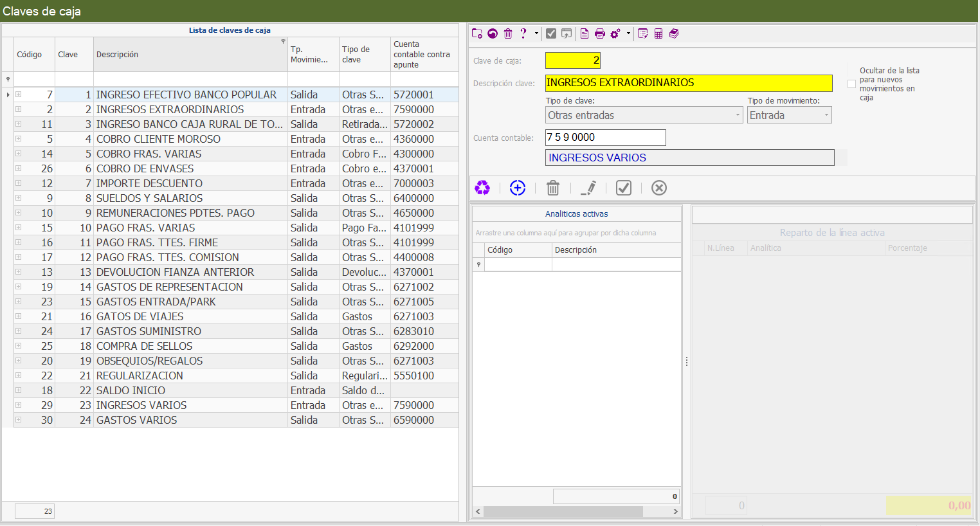Screen dimensions: 980x526
Task: Click the new folder icon in top toolbar
Action: (477, 33)
